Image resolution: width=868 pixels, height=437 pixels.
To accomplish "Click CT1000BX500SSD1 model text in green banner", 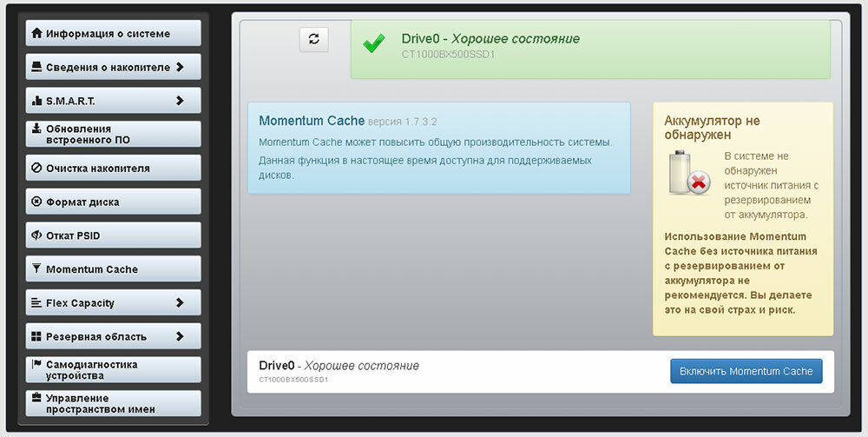I will point(448,55).
